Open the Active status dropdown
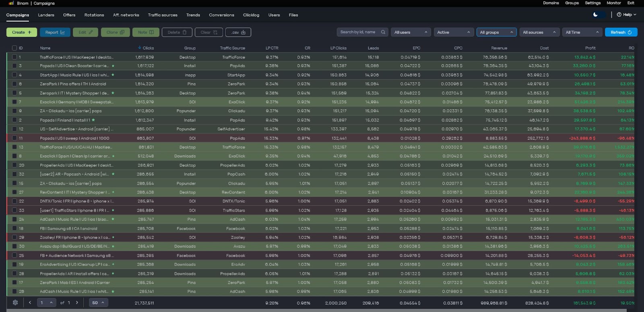The height and width of the screenshot is (312, 644). pos(454,32)
